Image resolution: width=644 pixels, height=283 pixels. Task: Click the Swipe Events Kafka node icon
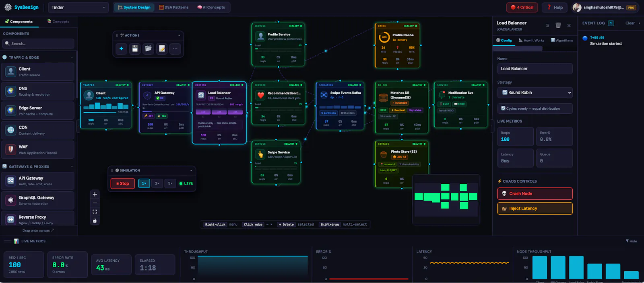click(x=324, y=95)
